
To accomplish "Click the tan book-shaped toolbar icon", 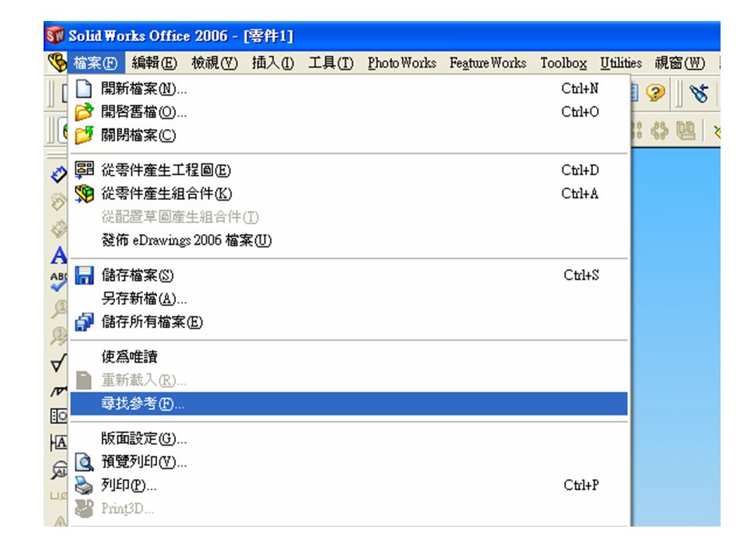I will pos(686,131).
